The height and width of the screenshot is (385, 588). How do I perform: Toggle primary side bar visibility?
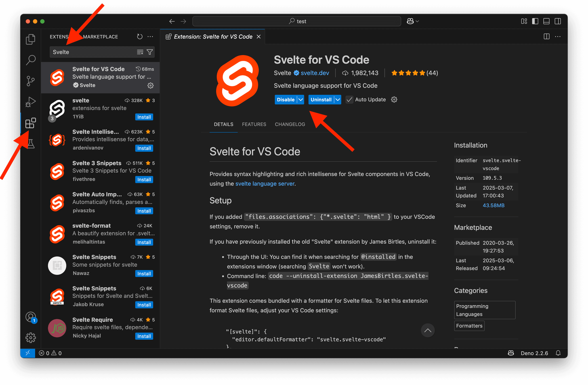(535, 21)
